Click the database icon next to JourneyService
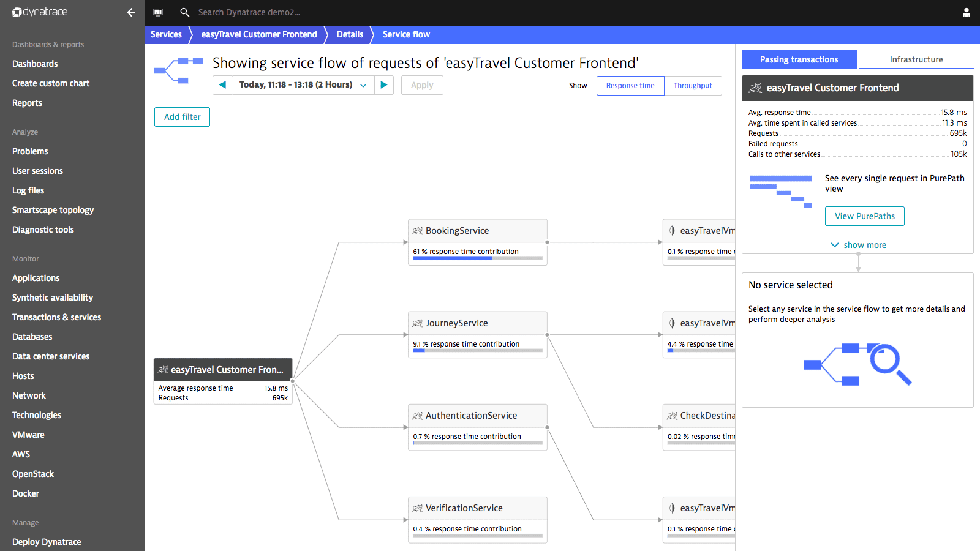This screenshot has width=980, height=551. pos(672,323)
